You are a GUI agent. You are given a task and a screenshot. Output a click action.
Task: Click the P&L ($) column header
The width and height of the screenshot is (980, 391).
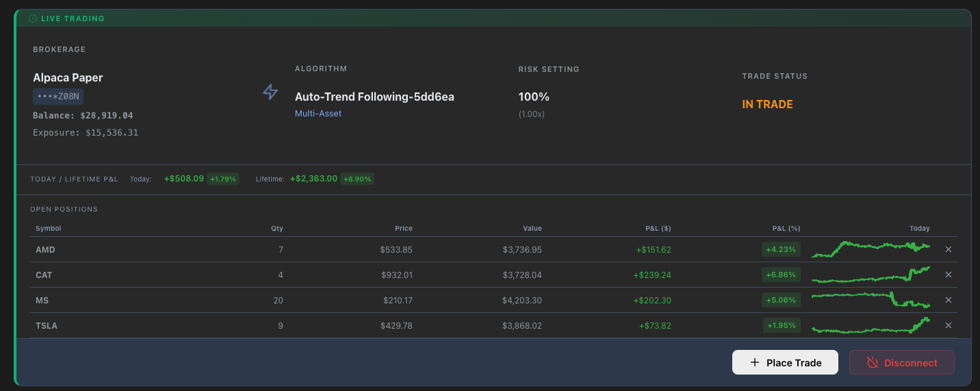(658, 229)
